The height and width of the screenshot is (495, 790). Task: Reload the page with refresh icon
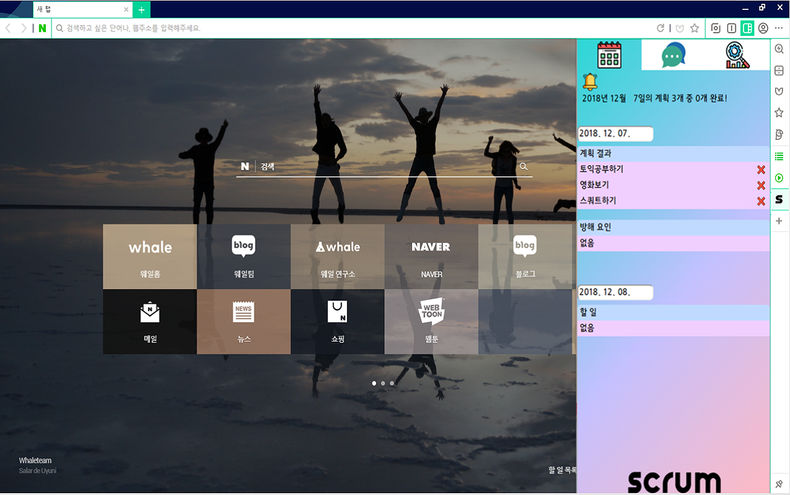tap(660, 28)
